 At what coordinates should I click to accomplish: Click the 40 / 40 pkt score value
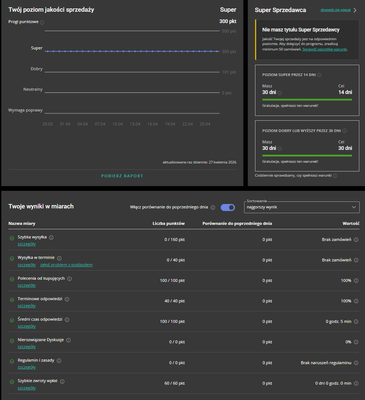[174, 301]
